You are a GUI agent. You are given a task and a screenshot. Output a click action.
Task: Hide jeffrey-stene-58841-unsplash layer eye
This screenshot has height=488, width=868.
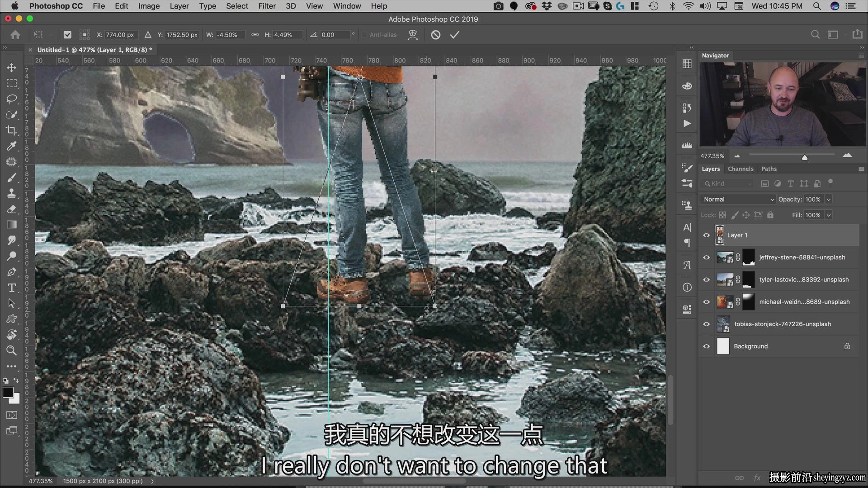706,257
